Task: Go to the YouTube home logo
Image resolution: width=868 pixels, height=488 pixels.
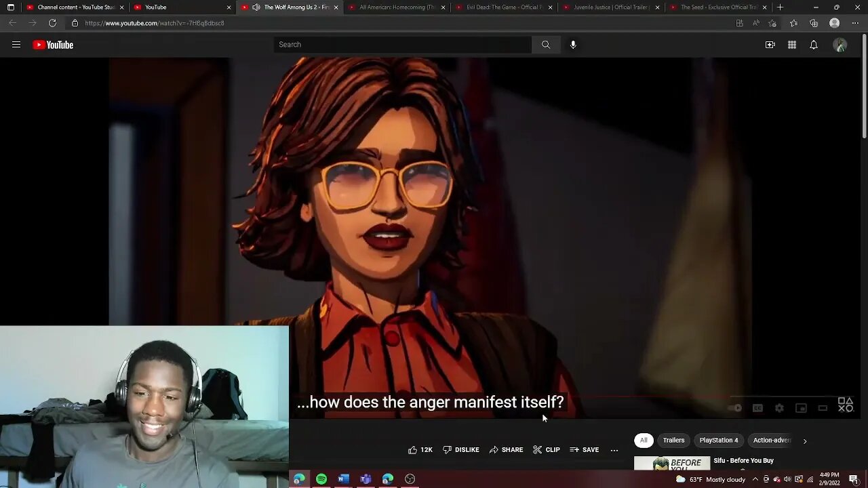Action: (53, 45)
